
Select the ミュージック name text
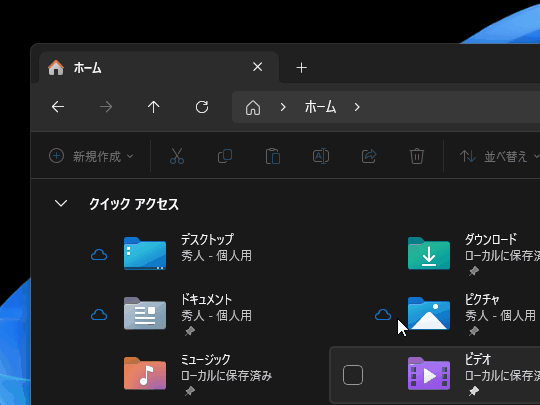206,360
